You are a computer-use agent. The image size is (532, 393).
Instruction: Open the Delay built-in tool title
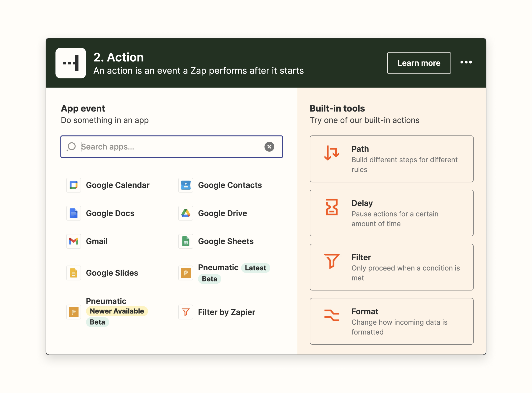(x=362, y=203)
